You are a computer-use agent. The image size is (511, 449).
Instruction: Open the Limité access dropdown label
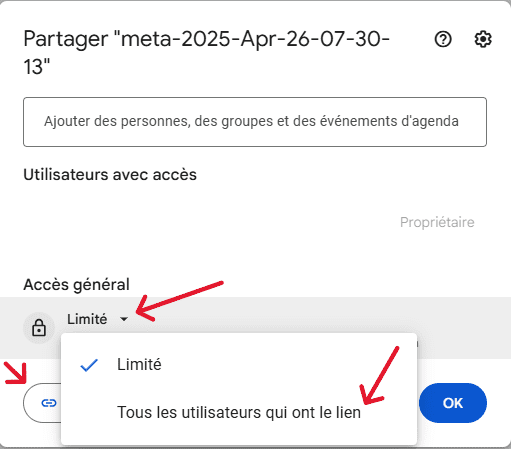pyautogui.click(x=87, y=319)
